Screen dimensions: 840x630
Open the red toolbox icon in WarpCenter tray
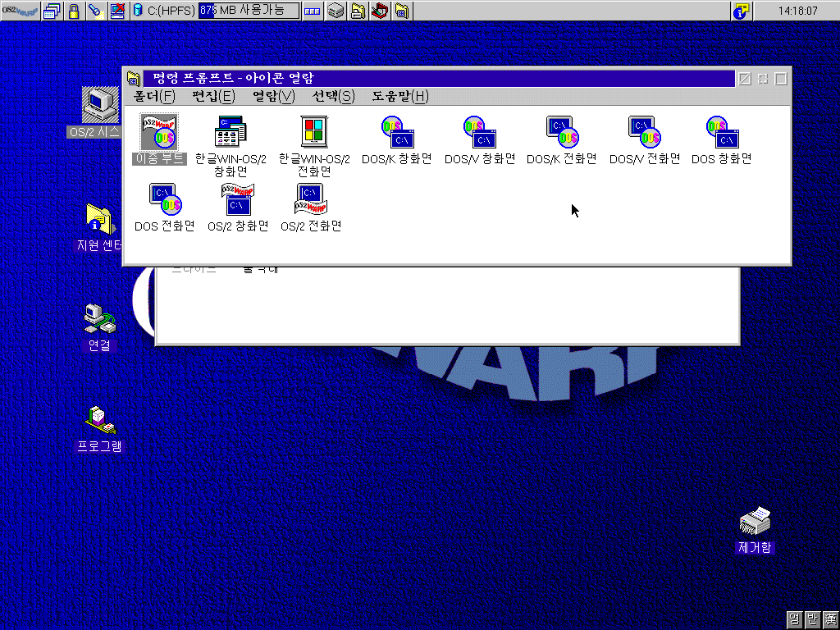pyautogui.click(x=380, y=11)
